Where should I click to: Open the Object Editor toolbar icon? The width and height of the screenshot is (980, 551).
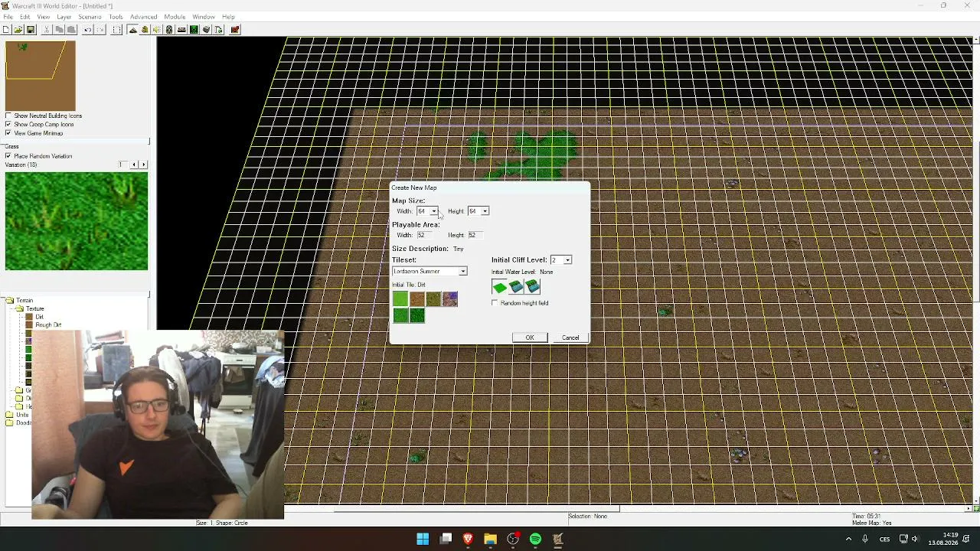point(169,30)
